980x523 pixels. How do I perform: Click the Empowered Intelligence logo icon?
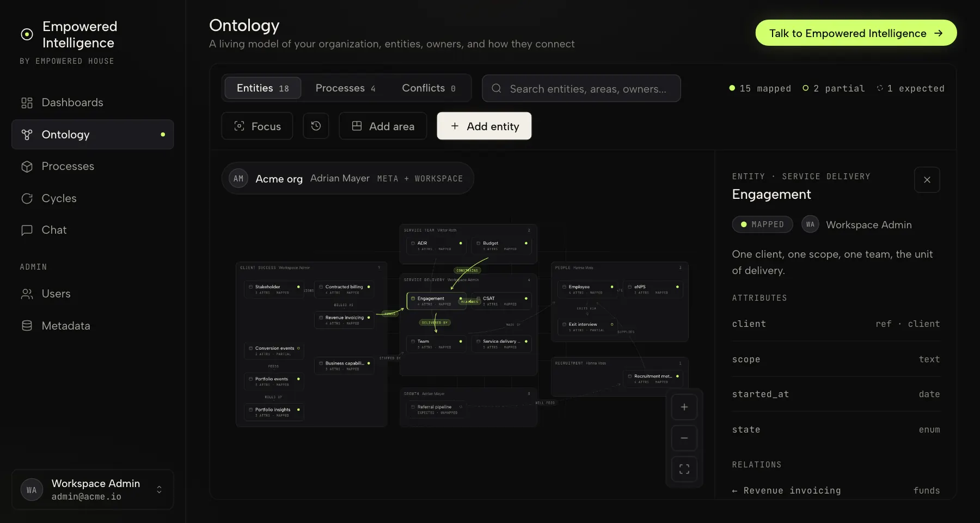point(27,34)
